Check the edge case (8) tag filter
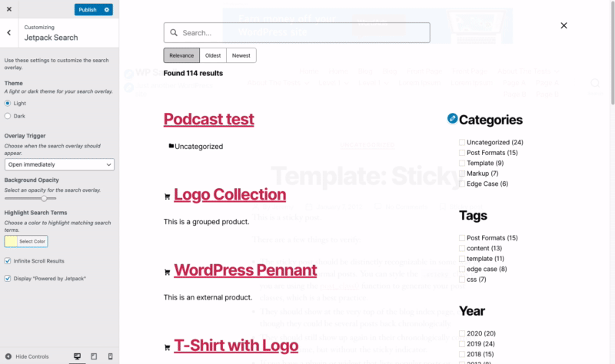 coord(462,269)
